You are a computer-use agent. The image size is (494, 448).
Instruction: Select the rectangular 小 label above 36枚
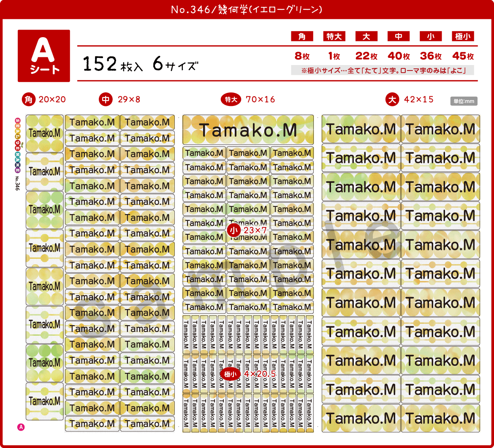pos(431,36)
